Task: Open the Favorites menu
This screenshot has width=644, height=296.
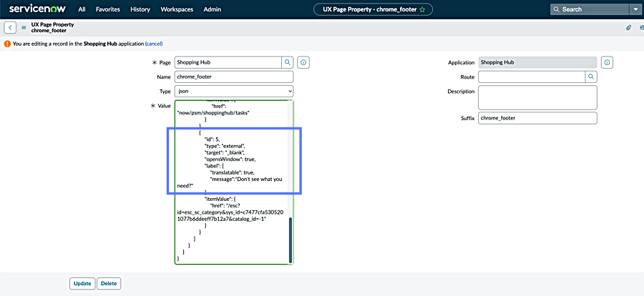Action: (108, 9)
